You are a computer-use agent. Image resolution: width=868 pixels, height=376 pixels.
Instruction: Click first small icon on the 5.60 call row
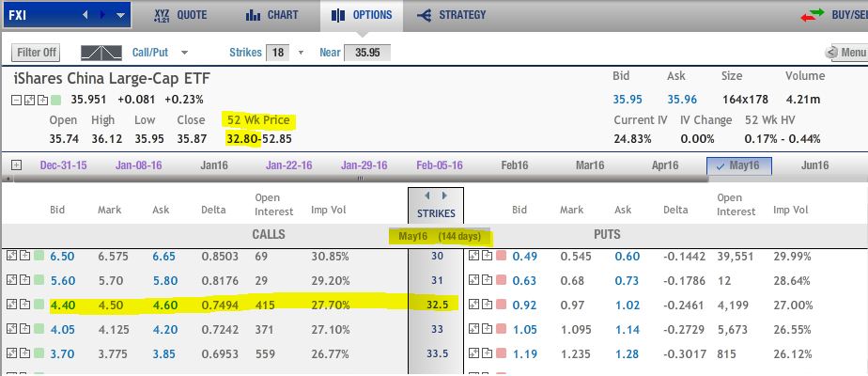tap(11, 279)
